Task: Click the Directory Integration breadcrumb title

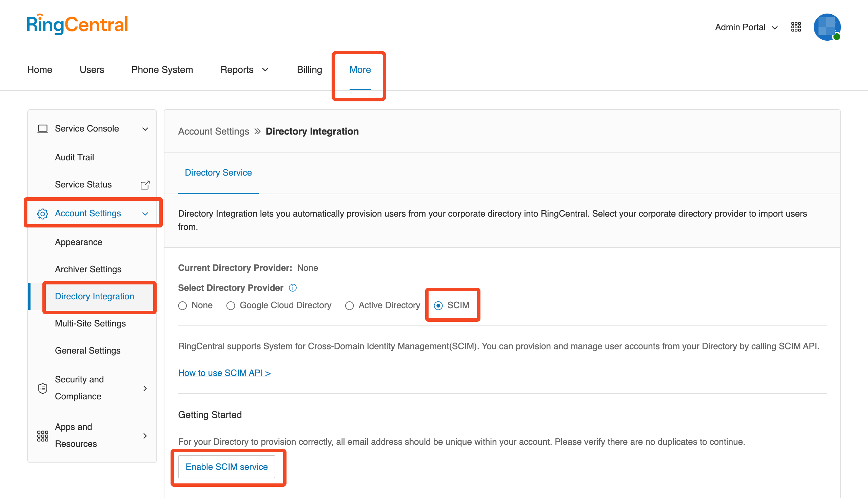Action: [312, 132]
